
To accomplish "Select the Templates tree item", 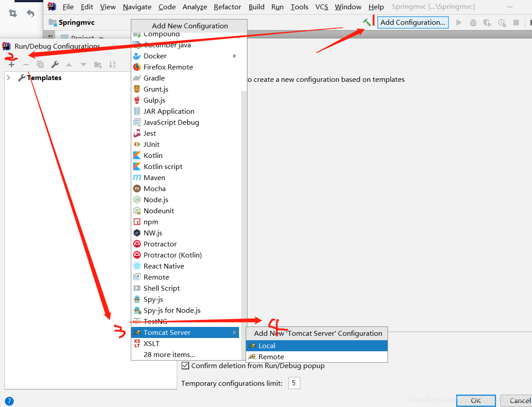I will [x=44, y=77].
